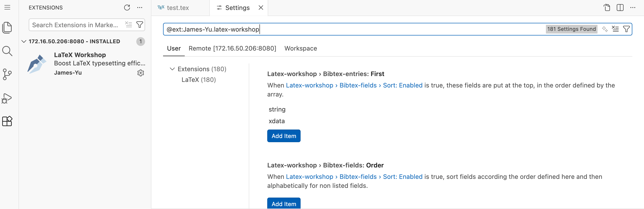Open editor more actions menu
644x209 pixels.
click(x=633, y=8)
